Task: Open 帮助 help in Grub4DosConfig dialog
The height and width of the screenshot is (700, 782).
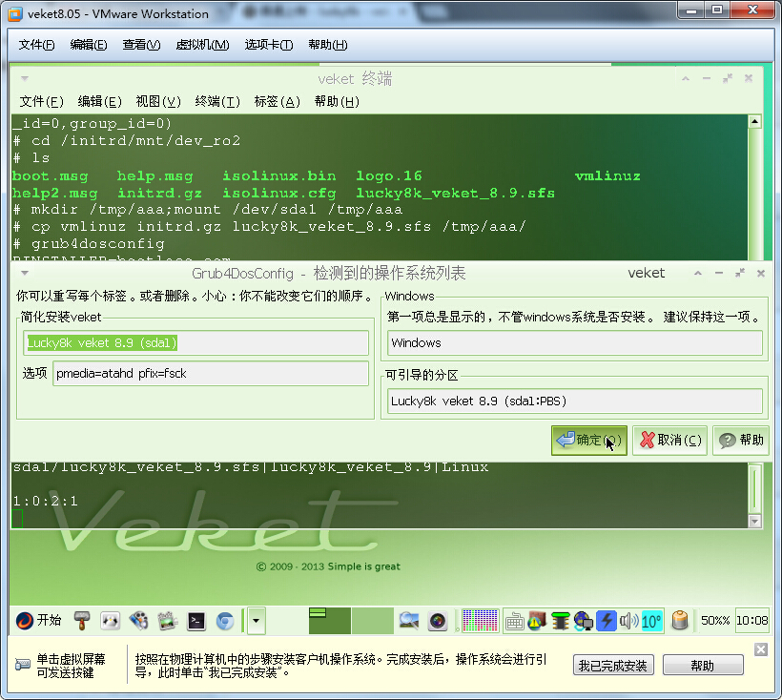Action: coord(741,441)
